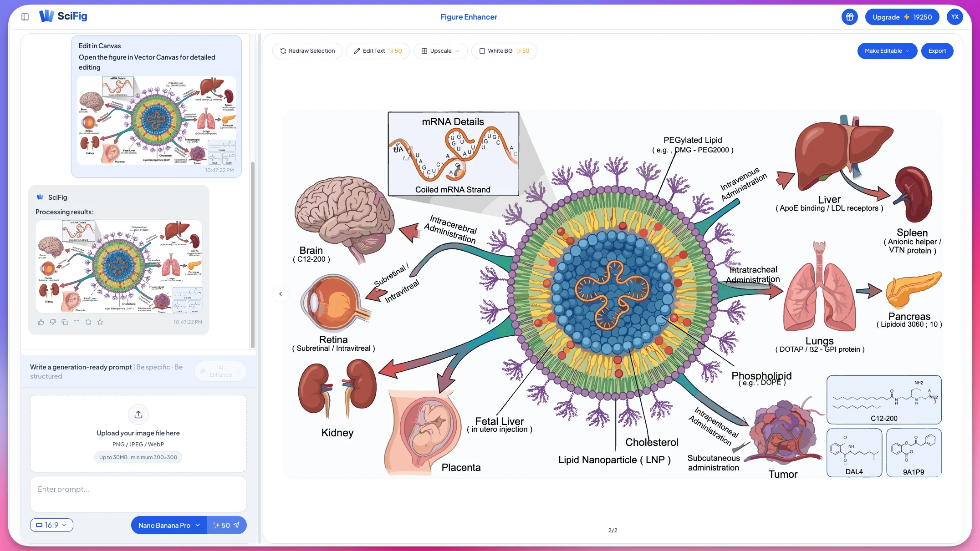Open the 16:9 aspect ratio dropdown

click(51, 525)
